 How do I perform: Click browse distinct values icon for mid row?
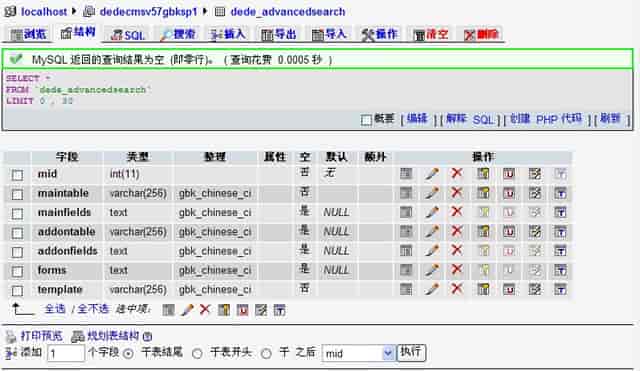(406, 173)
